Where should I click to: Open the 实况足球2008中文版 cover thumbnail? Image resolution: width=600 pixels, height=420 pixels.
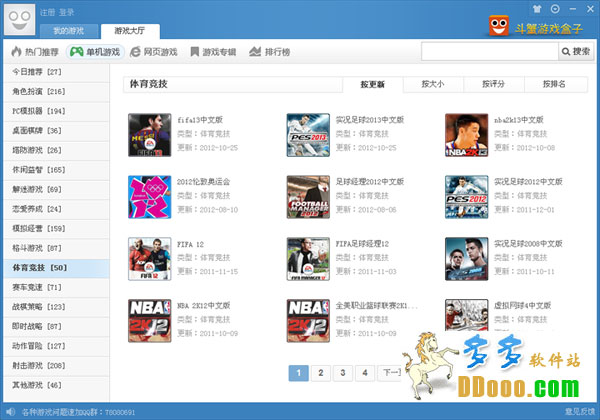click(x=466, y=259)
